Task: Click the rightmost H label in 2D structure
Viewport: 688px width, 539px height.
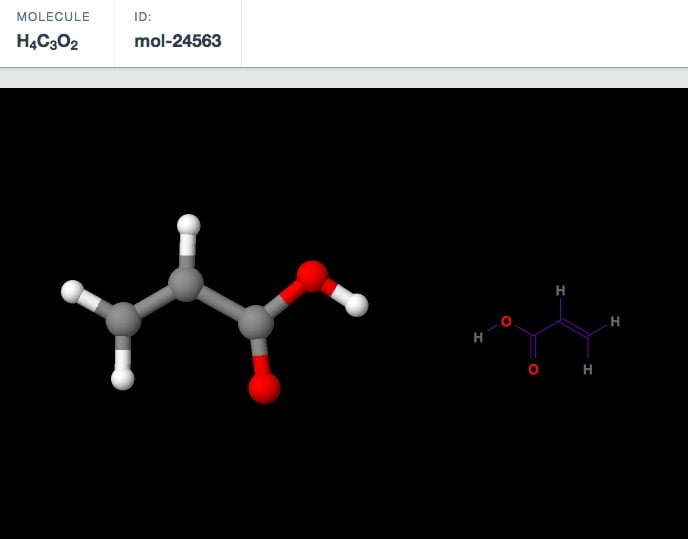Action: (615, 321)
